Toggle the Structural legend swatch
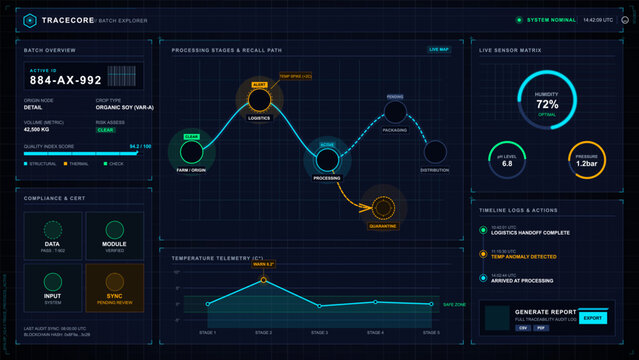 click(x=26, y=164)
